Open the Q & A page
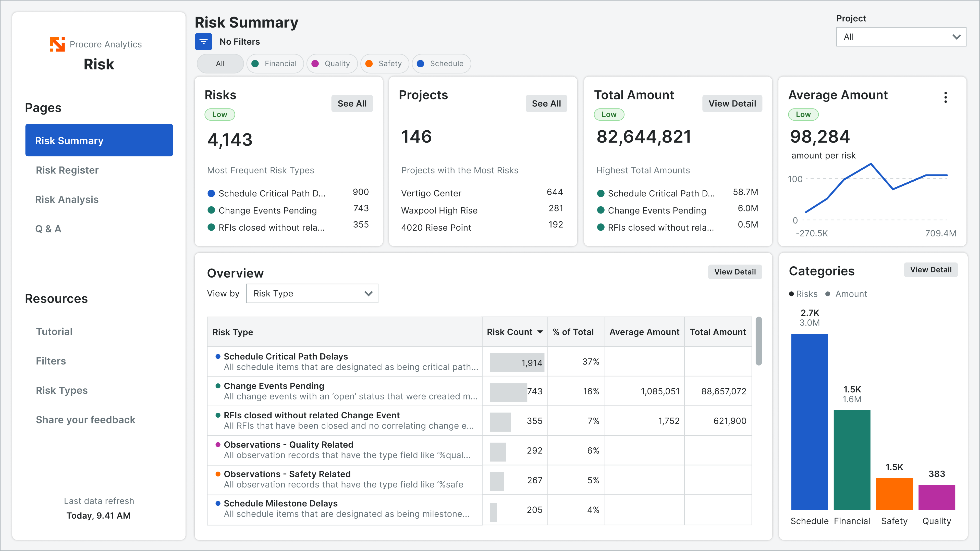Image resolution: width=980 pixels, height=551 pixels. click(x=48, y=229)
